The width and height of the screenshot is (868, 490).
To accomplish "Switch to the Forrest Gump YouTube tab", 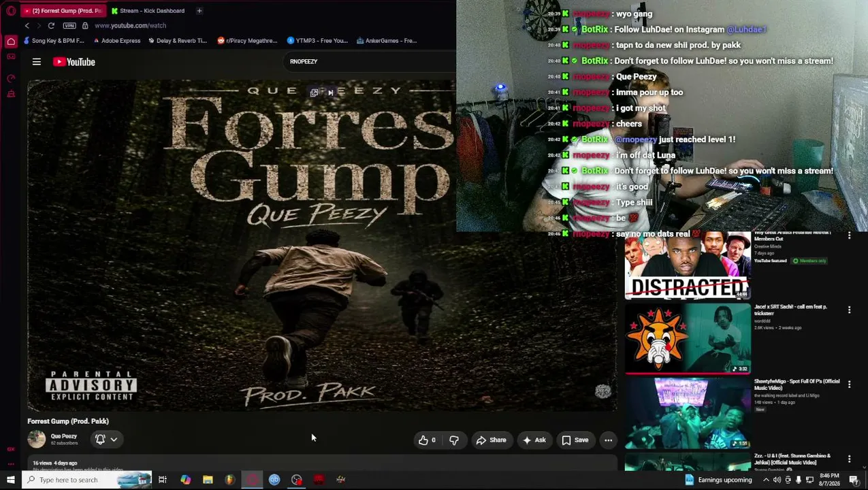I will pyautogui.click(x=63, y=11).
